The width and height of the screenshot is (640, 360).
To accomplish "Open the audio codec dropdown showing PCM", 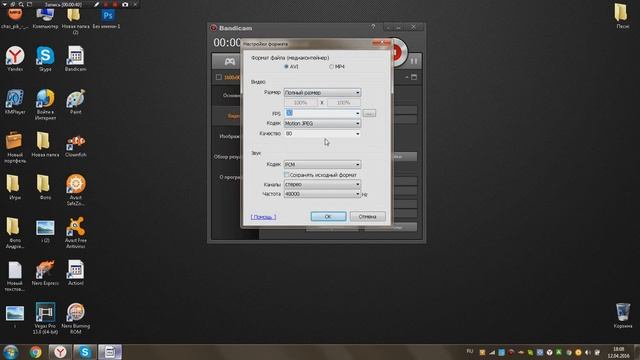I will (322, 164).
